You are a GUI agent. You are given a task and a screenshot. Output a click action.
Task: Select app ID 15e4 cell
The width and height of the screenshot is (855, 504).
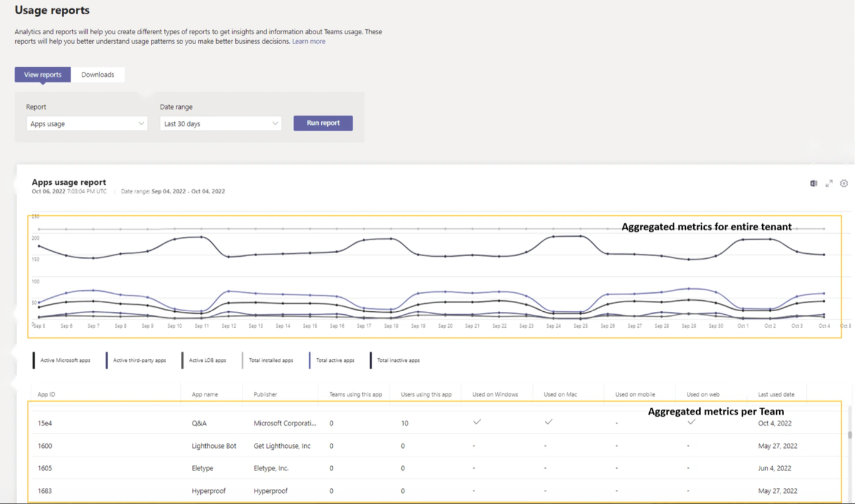45,423
